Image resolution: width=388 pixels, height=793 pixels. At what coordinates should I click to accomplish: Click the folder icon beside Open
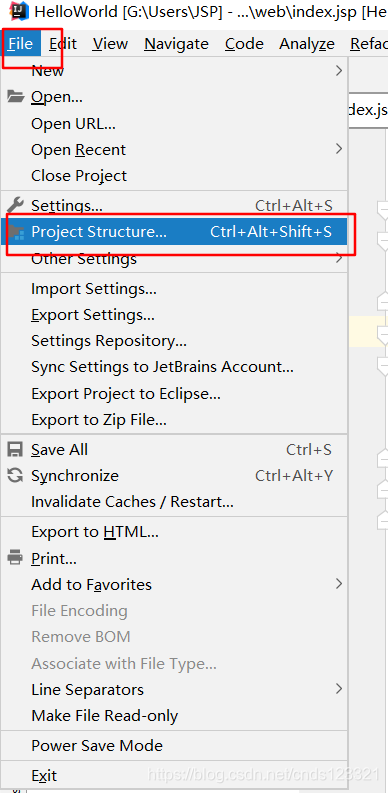(x=16, y=96)
